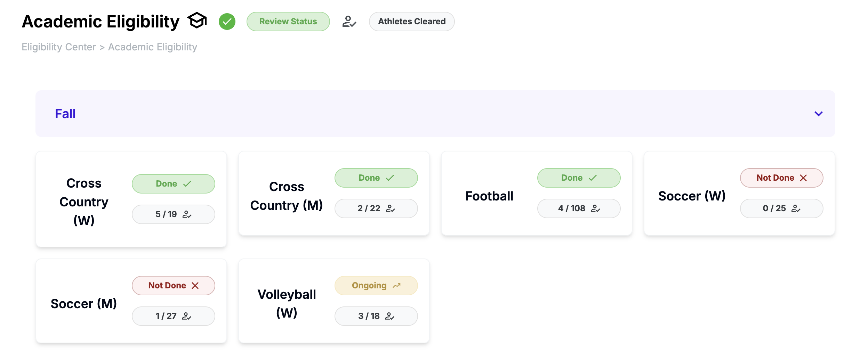The image size is (868, 353).
Task: Go to Eligibility Center breadcrumb
Action: 59,47
